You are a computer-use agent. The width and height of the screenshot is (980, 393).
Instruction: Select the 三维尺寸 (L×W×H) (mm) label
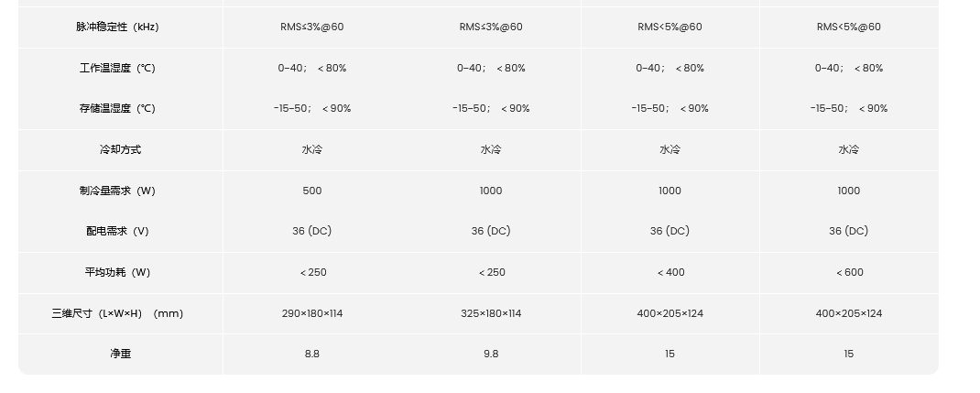coord(117,313)
